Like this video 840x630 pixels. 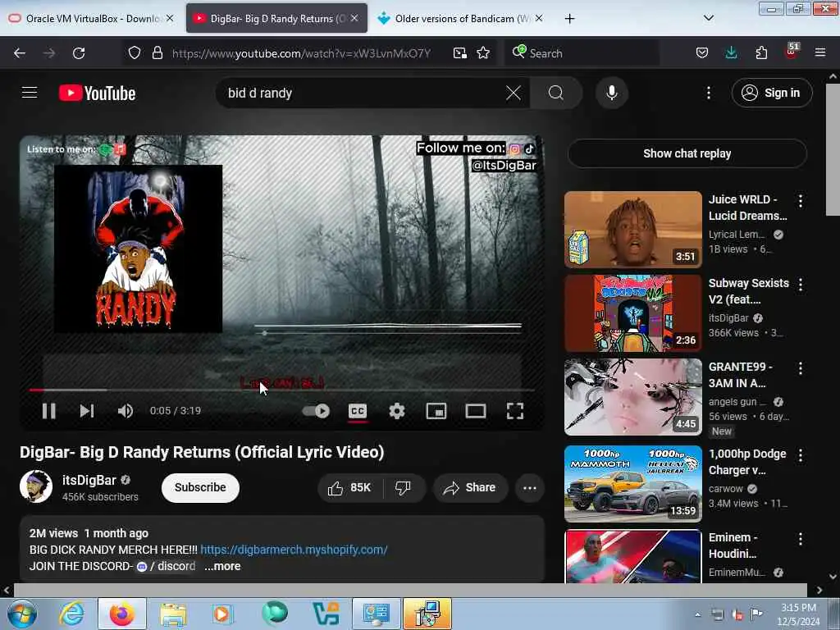[349, 487]
